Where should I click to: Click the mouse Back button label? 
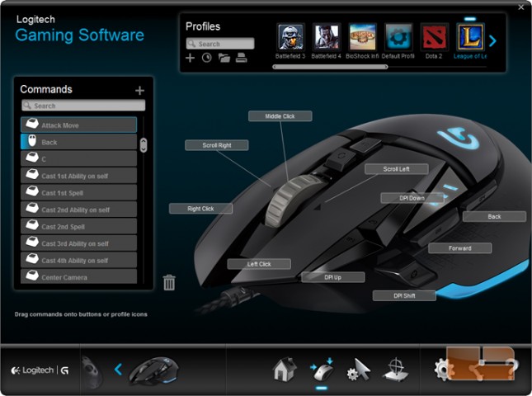(495, 216)
